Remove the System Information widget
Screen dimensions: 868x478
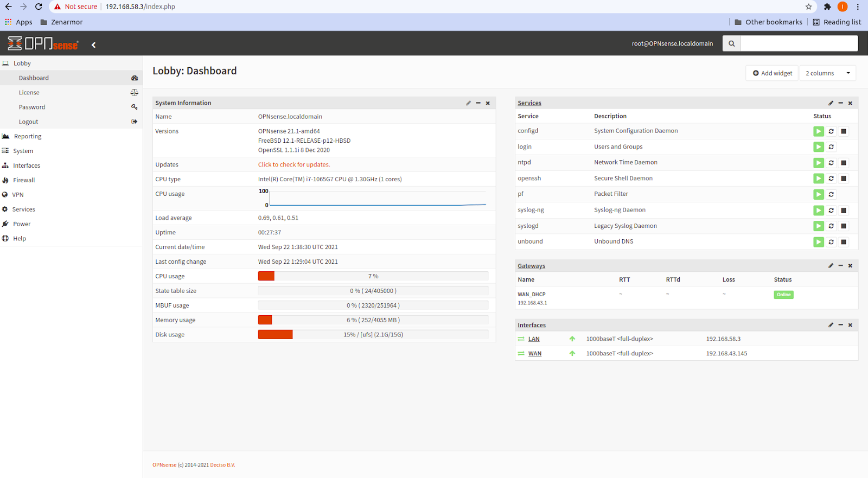pos(488,103)
